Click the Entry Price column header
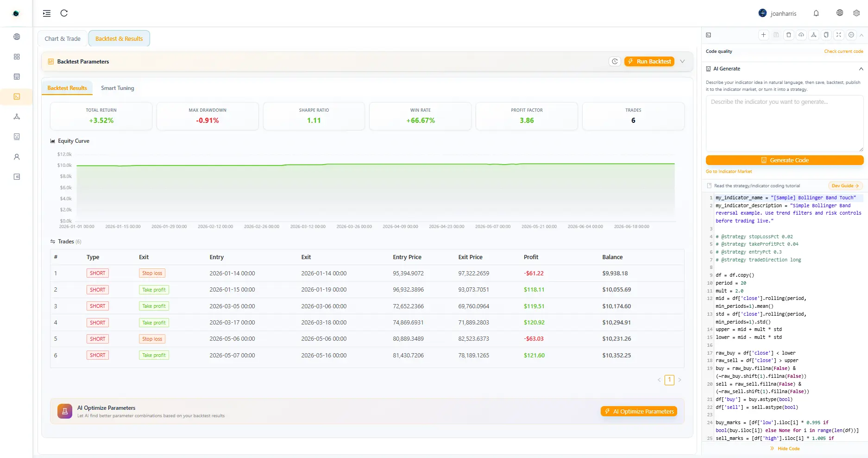The height and width of the screenshot is (458, 868). coord(407,257)
